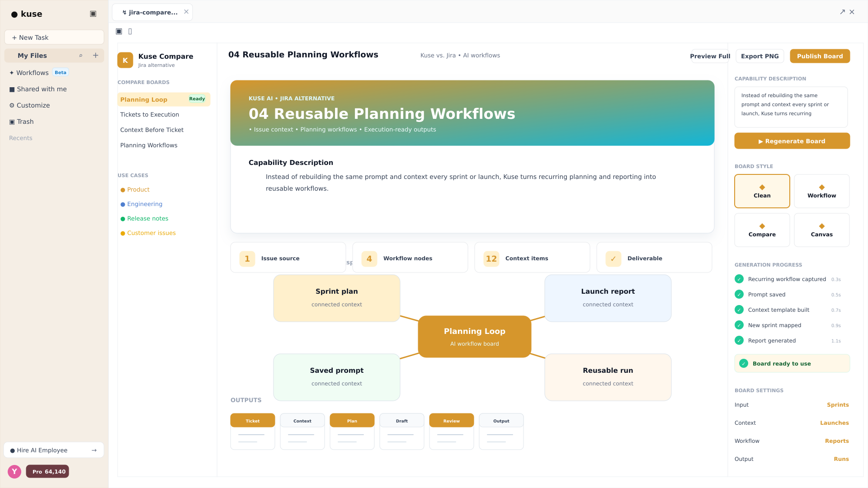The image size is (868, 488).
Task: Click the capability description text field
Action: tap(791, 107)
